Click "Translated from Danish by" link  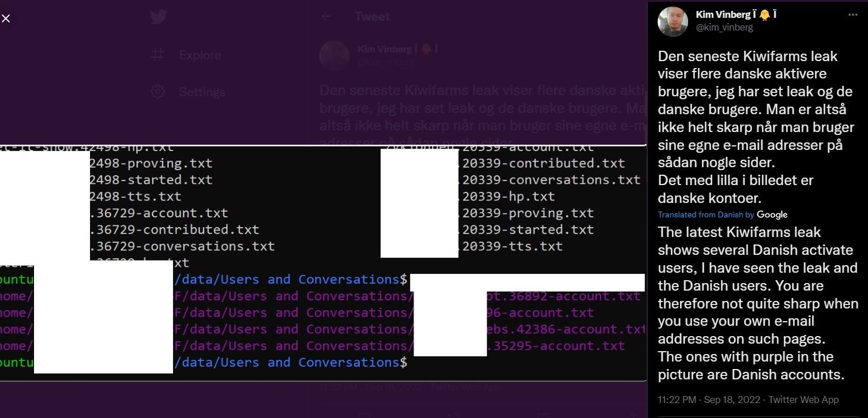tap(706, 214)
